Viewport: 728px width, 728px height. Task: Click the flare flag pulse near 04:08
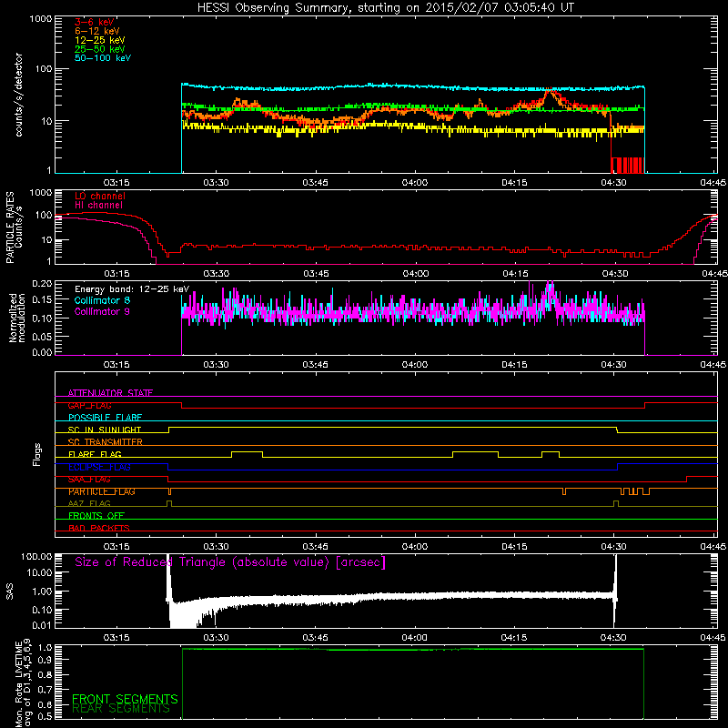(475, 454)
